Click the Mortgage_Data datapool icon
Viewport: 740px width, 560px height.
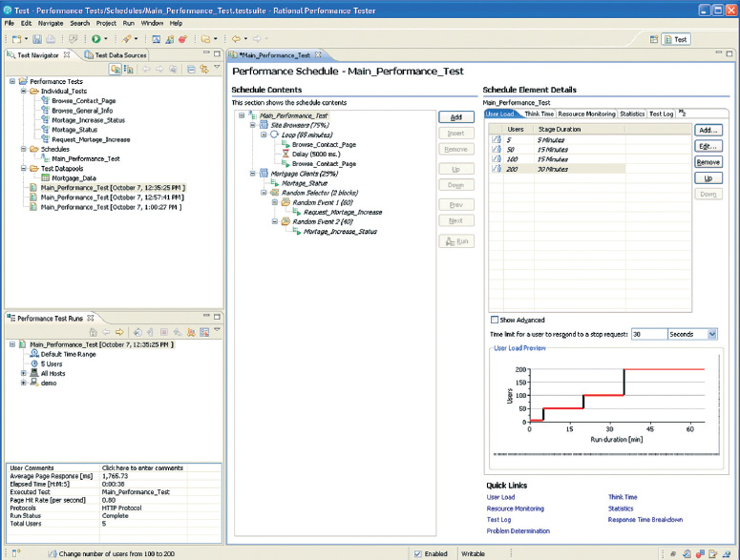pyautogui.click(x=45, y=177)
